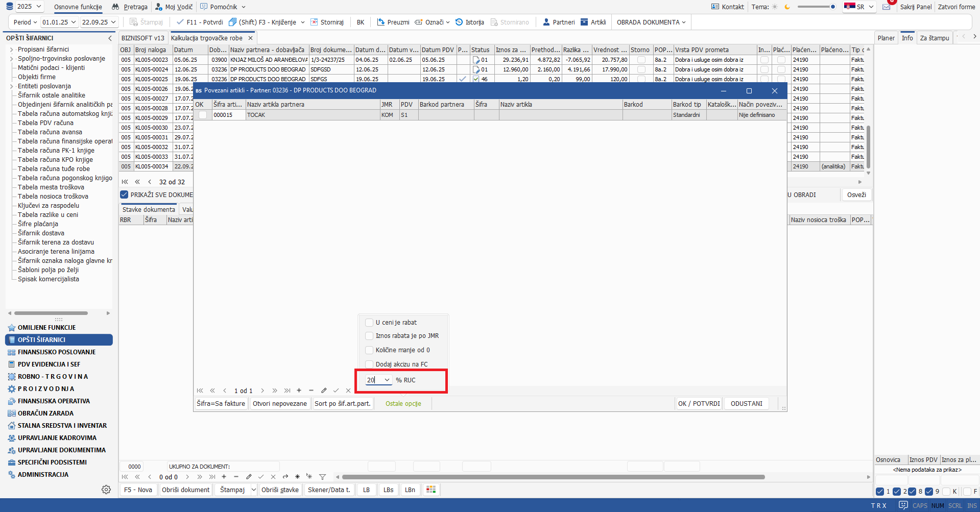This screenshot has height=512, width=980.
Task: Click the edit pencil icon in dialog navigator
Action: [x=324, y=391]
